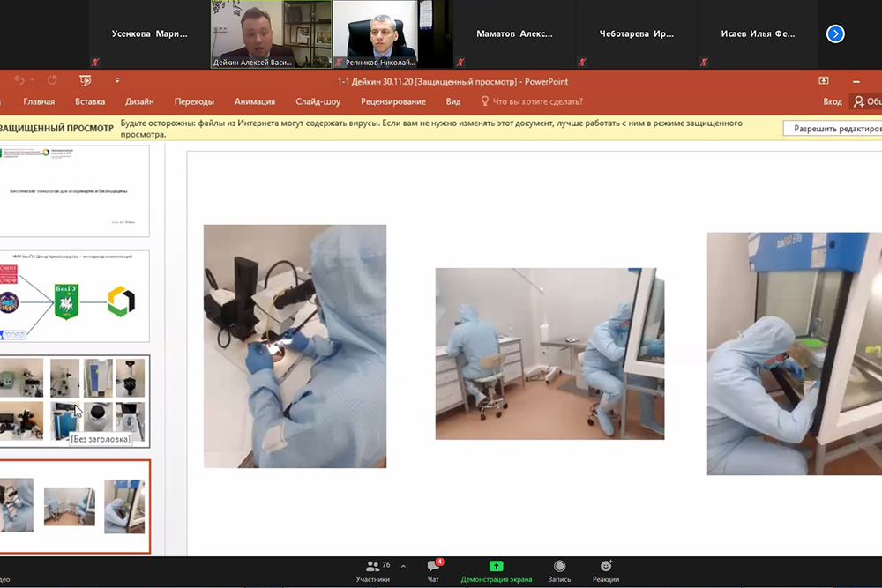This screenshot has height=588, width=882.
Task: Open the Слайд-шоу ribbon tab
Action: click(318, 101)
